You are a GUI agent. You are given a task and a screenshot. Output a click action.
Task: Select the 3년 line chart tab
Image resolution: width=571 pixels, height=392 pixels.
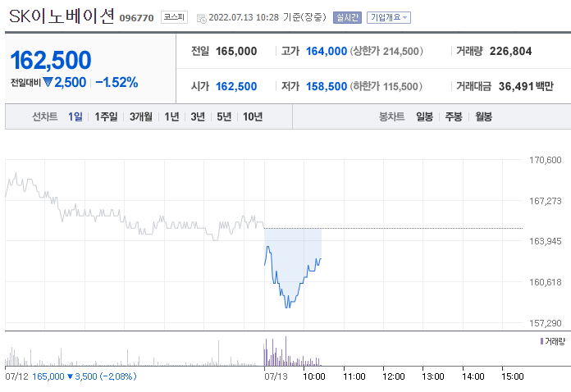[x=198, y=116]
